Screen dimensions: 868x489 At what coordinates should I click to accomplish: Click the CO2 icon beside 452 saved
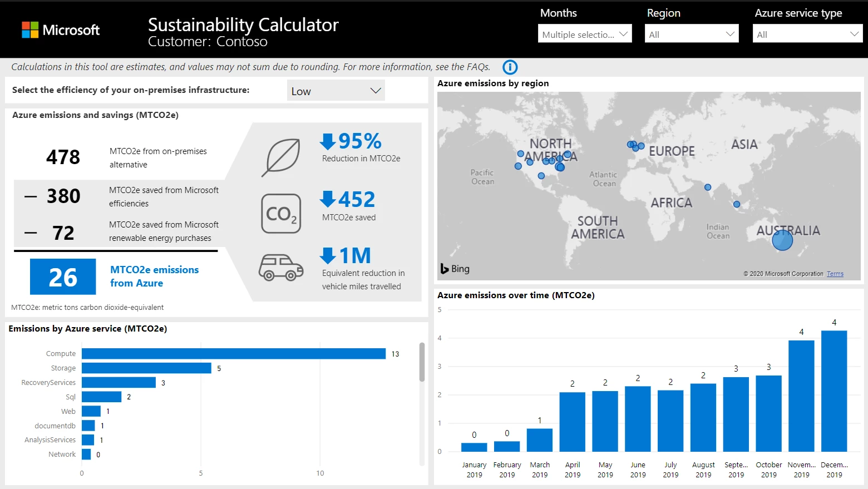click(x=282, y=214)
